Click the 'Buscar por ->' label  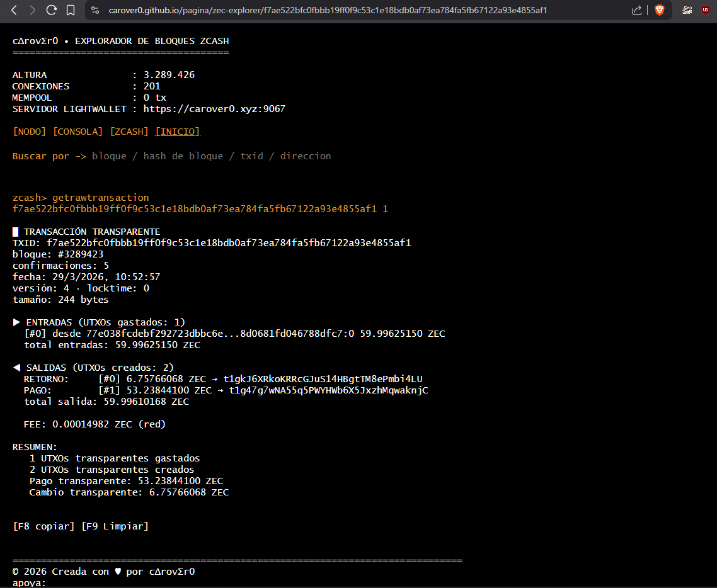pyautogui.click(x=49, y=156)
